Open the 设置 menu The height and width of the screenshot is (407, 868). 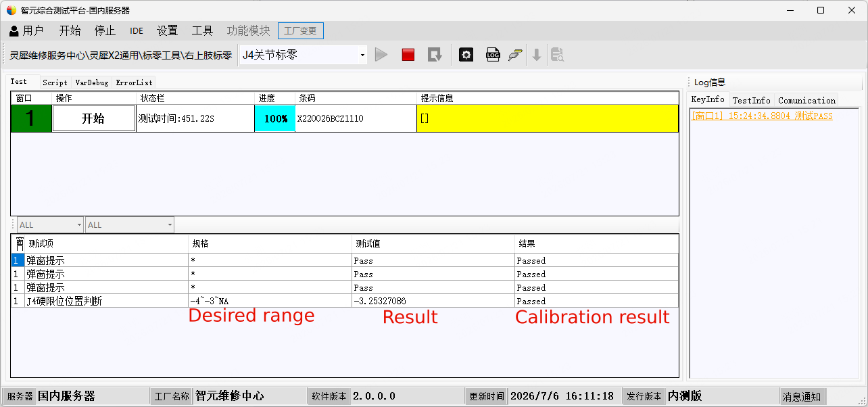167,30
